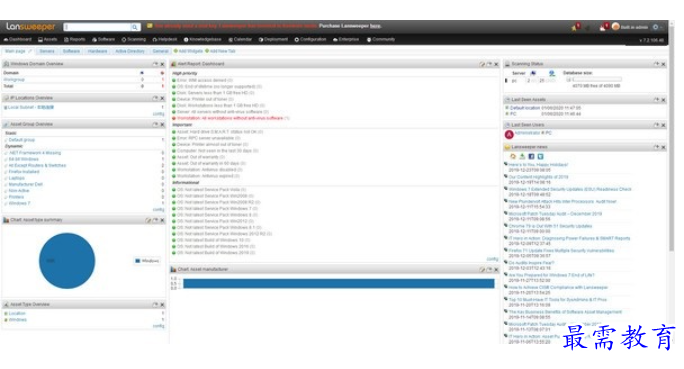
Task: Edit the Chart: Asset manufacturer widget
Action: coord(482,270)
